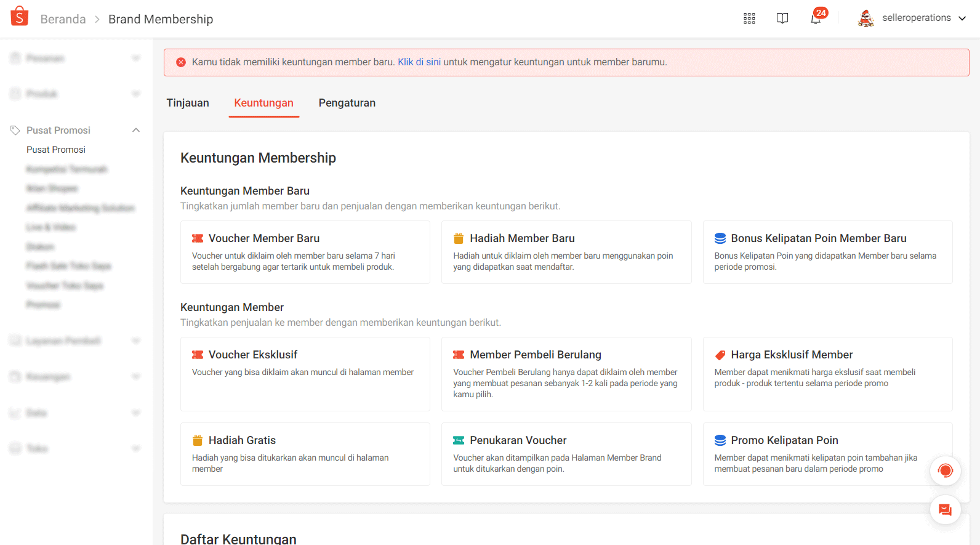The image size is (980, 545).
Task: Go to Beranda via breadcrumb
Action: [63, 19]
